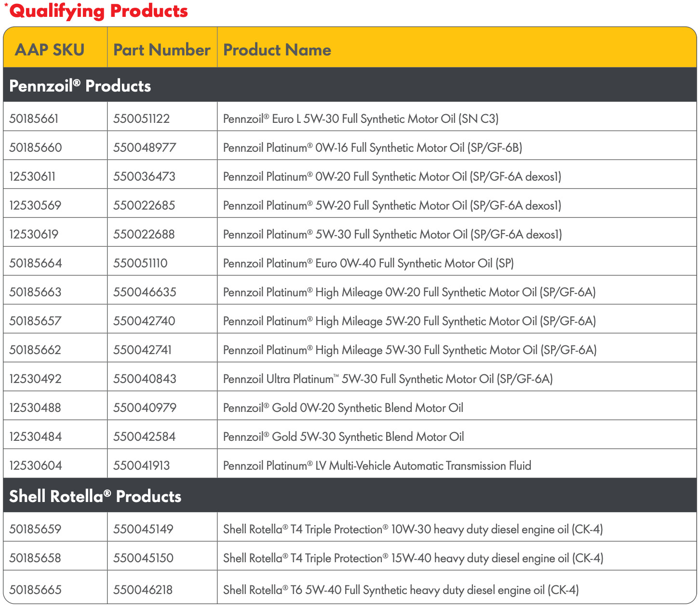Click part number 550040979
This screenshot has height=608, width=700.
tap(145, 408)
